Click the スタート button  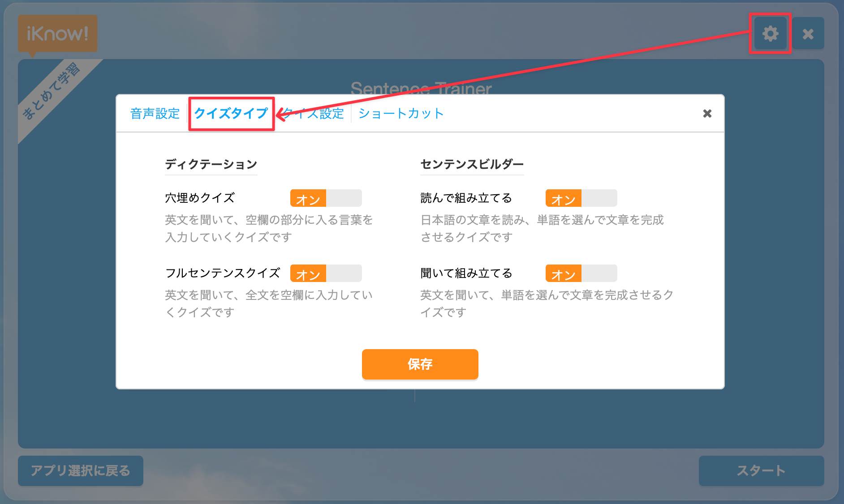[762, 471]
